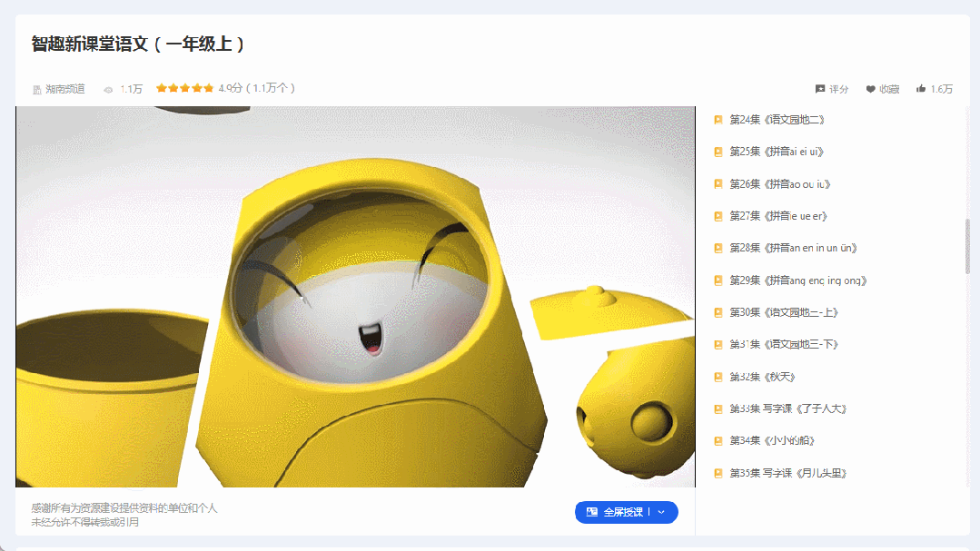Open episode 第28集《拼音an en in un ün》
The image size is (980, 551).
coord(793,248)
